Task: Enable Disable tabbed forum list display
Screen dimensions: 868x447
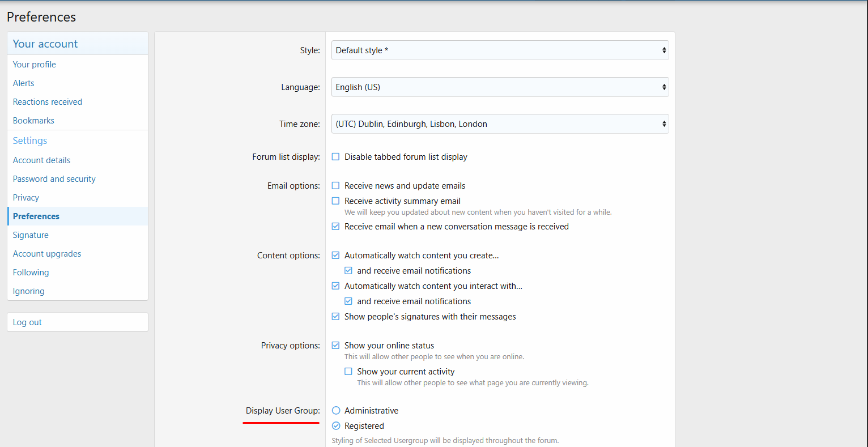Action: (x=336, y=157)
